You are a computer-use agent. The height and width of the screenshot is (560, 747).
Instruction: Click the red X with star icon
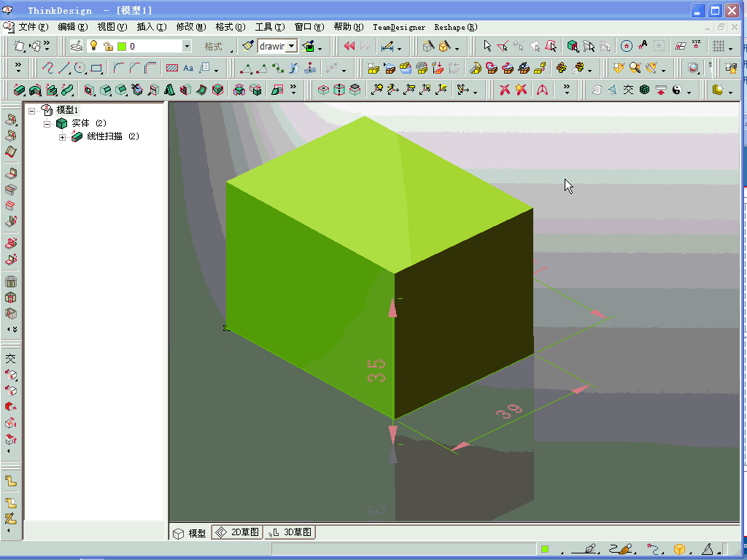(x=521, y=90)
